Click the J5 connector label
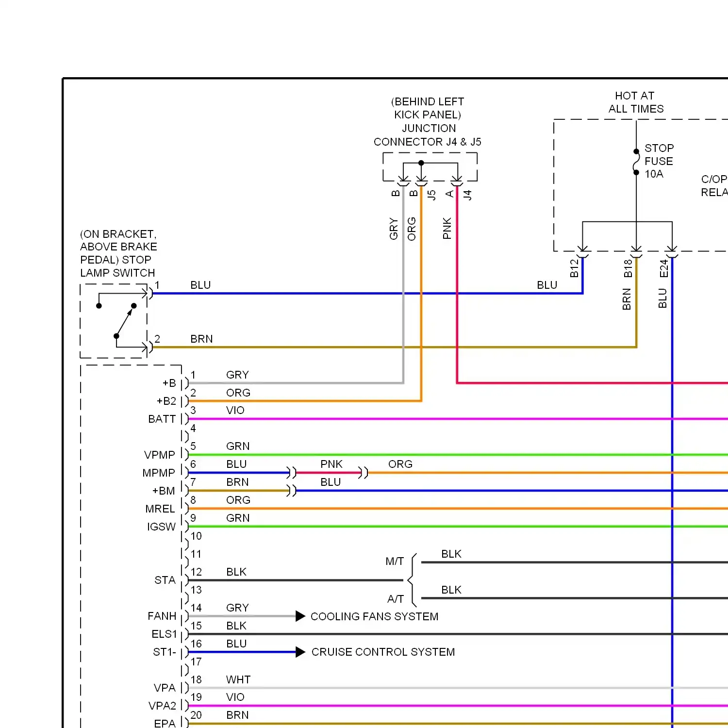The width and height of the screenshot is (728, 728). pos(431,195)
